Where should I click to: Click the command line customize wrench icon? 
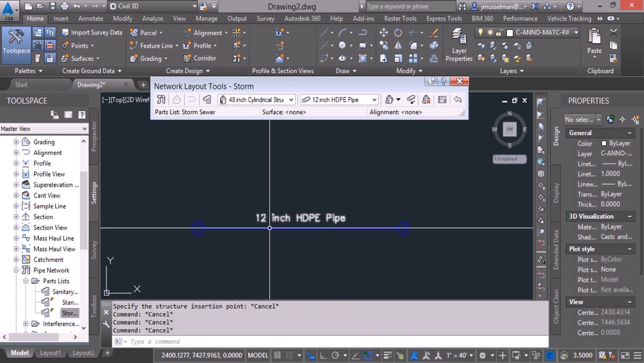coord(106,324)
